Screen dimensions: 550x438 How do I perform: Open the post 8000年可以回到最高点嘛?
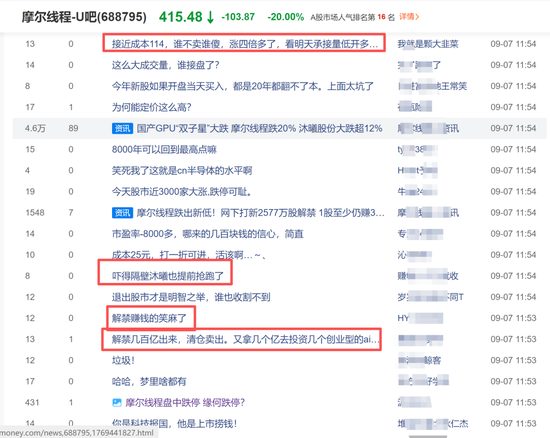(x=164, y=149)
